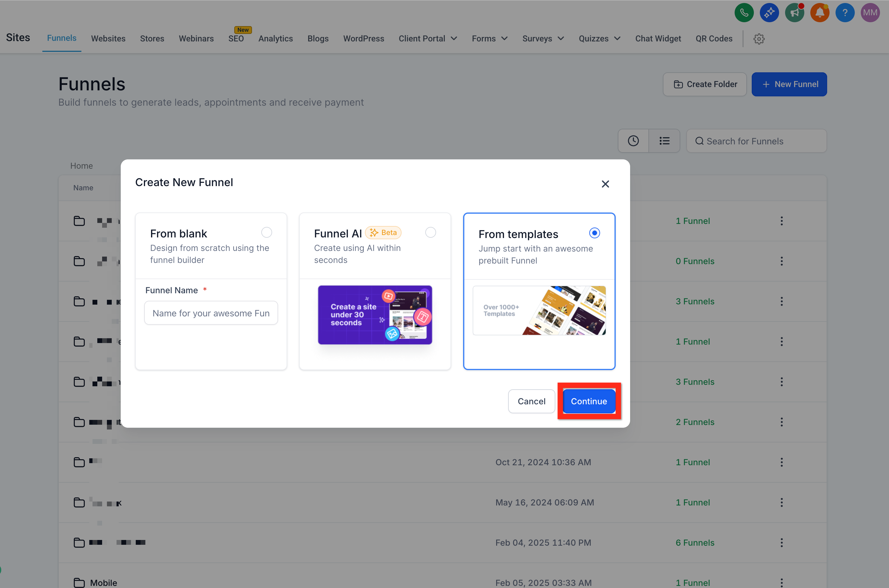Click the Over 1000+ Templates thumbnail
Screen dimensions: 889x588
539,310
